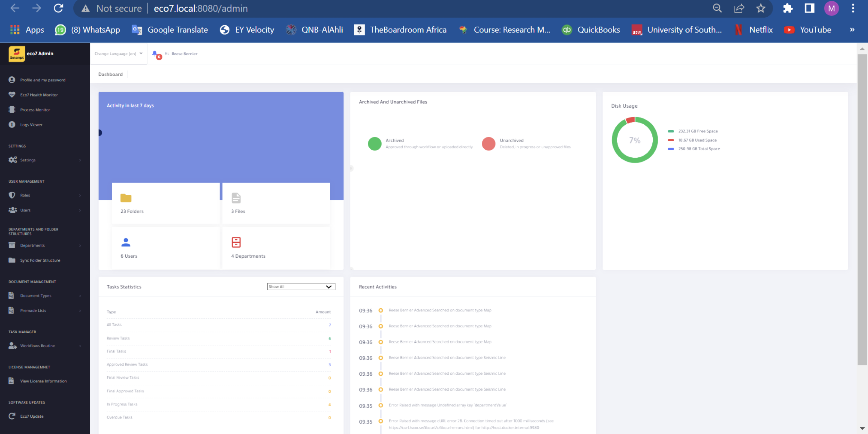This screenshot has height=434, width=868.
Task: Click the Settings gears icon
Action: pyautogui.click(x=12, y=160)
